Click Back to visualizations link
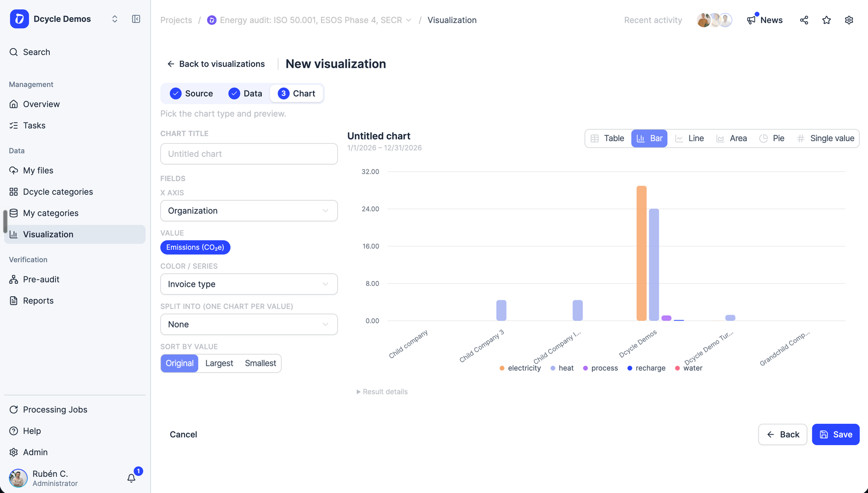This screenshot has height=493, width=868. coord(216,64)
